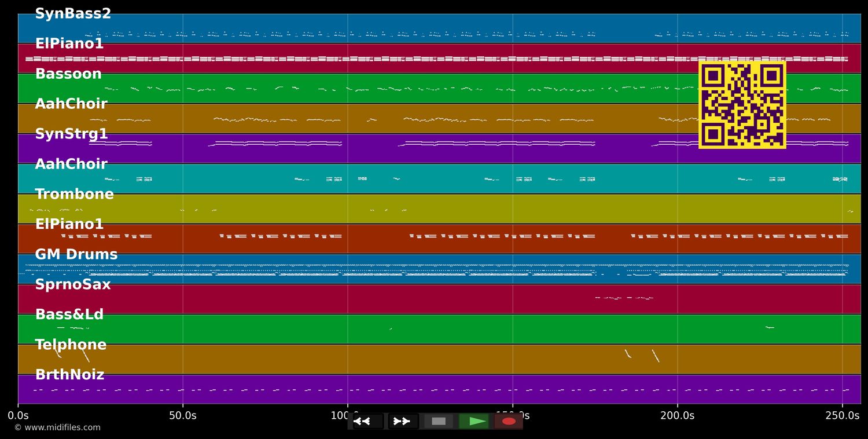Select the SynBass2 track label
The image size is (868, 439).
(x=73, y=14)
